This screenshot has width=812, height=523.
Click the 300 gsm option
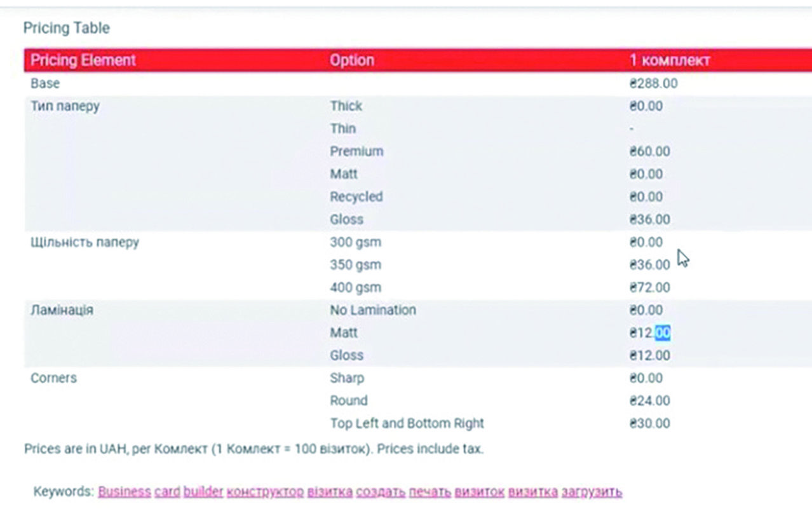(355, 242)
